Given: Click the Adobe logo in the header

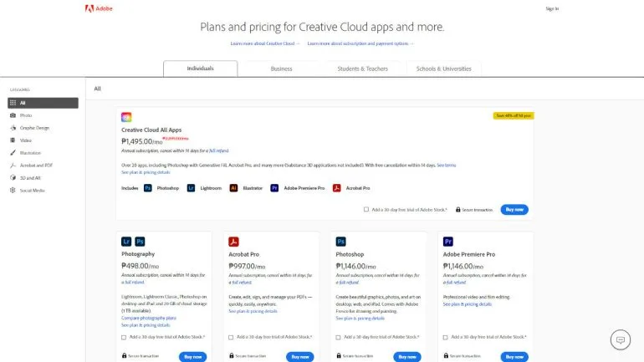Looking at the screenshot, I should click(99, 8).
